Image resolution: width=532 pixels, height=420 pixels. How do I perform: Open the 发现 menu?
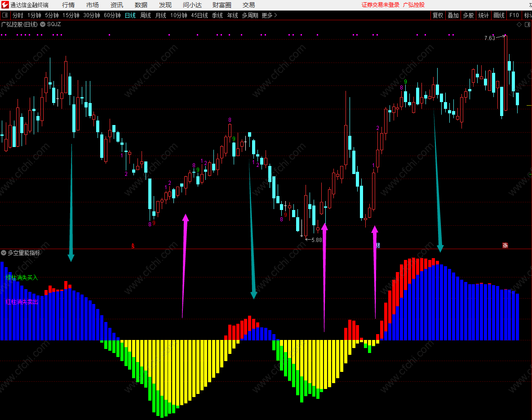click(165, 5)
